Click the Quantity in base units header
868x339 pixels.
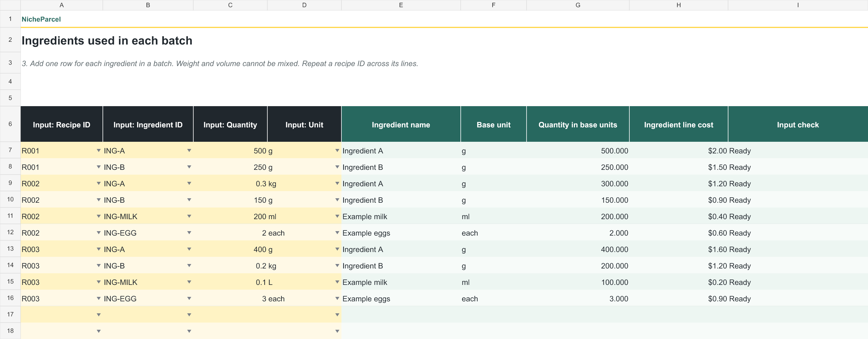coord(578,124)
